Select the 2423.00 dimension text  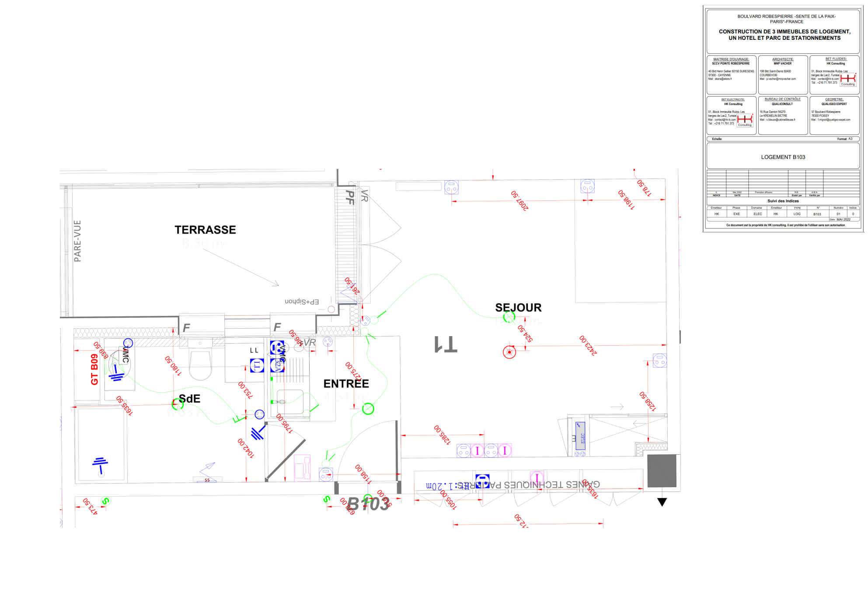[588, 345]
